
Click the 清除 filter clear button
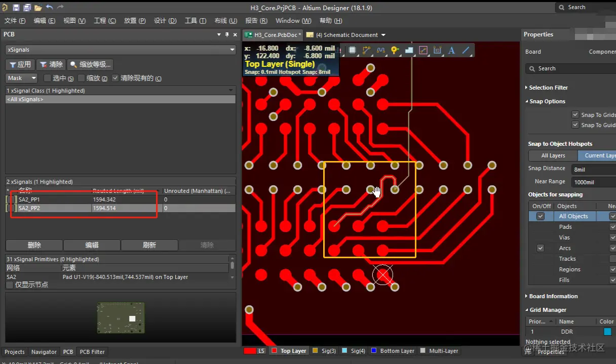pyautogui.click(x=51, y=64)
